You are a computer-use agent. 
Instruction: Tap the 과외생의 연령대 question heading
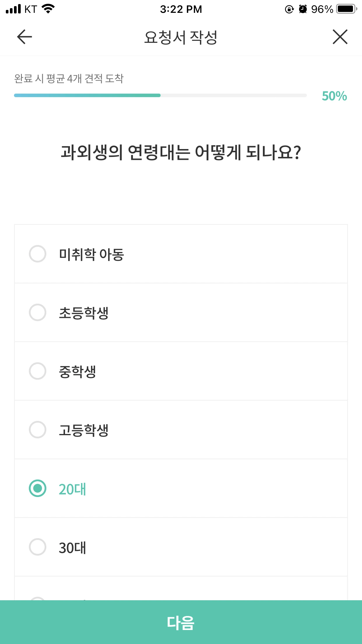point(181,152)
